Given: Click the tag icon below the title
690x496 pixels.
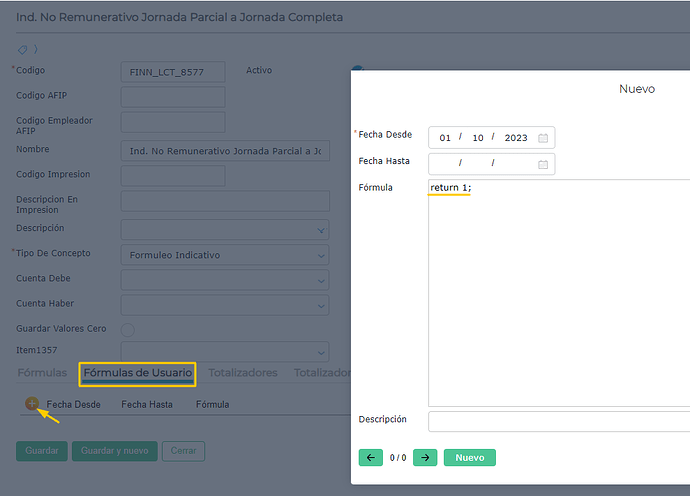Looking at the screenshot, I should coord(23,49).
